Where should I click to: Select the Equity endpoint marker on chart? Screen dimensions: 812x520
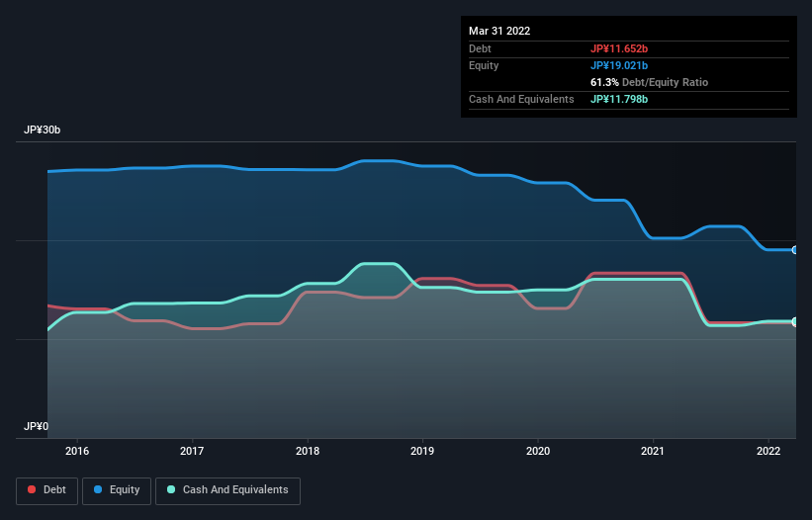pos(795,250)
